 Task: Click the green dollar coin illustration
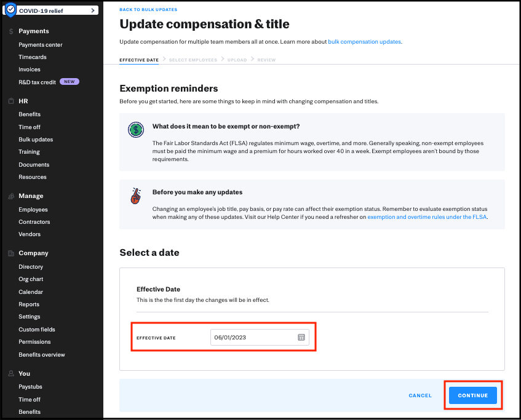136,130
